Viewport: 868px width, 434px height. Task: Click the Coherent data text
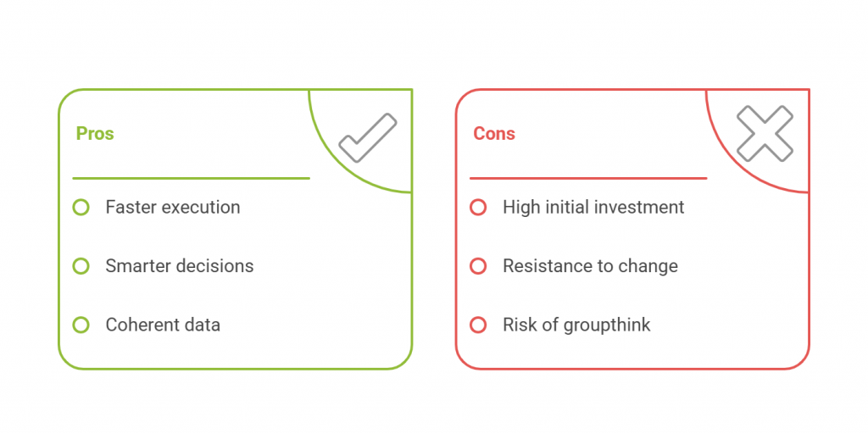click(x=163, y=325)
